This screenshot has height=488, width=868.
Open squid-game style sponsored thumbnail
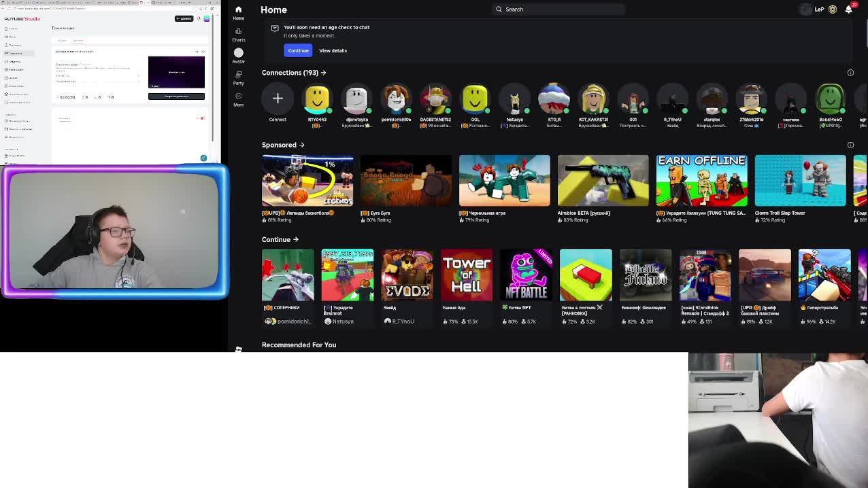(x=505, y=181)
